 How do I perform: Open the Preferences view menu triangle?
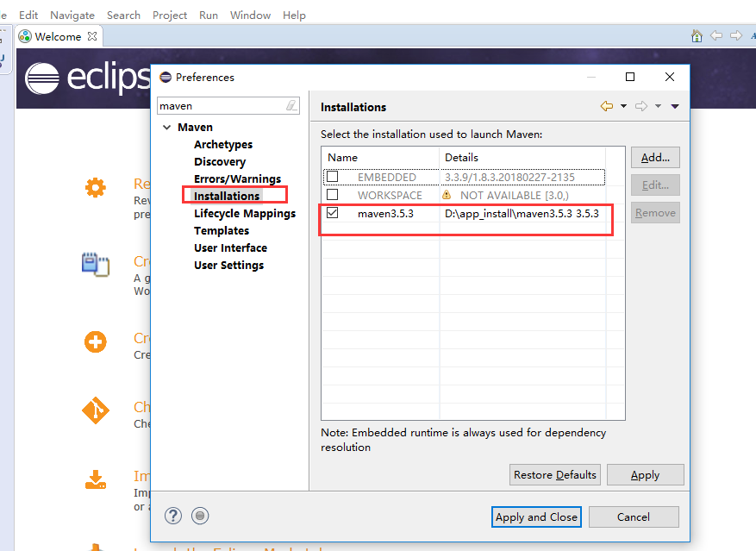click(x=675, y=106)
